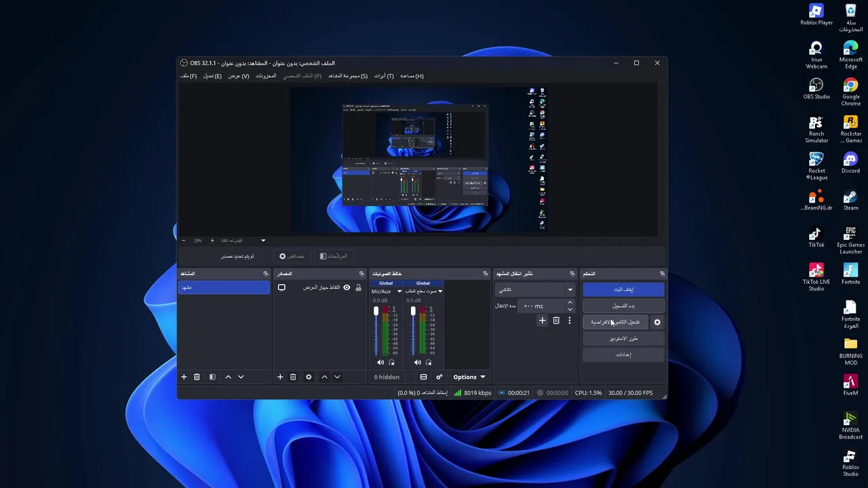
Task: Expand the Options dropdown in Audio Mixer
Action: click(x=469, y=377)
